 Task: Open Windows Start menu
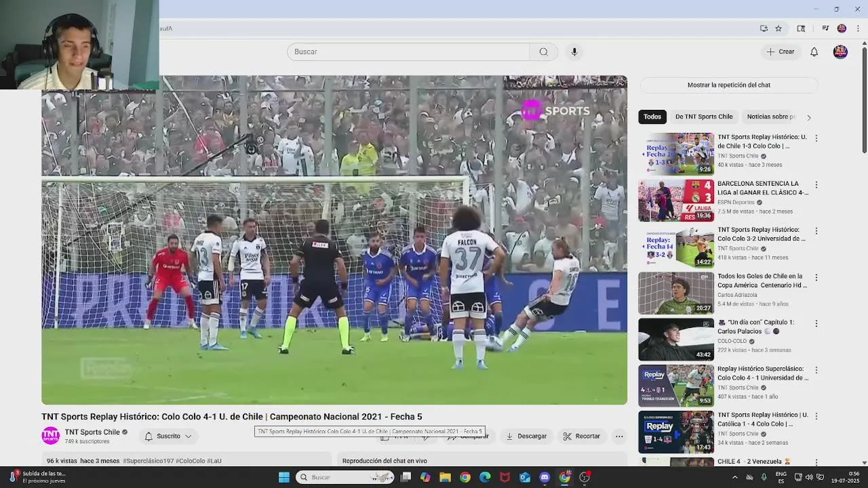point(284,477)
